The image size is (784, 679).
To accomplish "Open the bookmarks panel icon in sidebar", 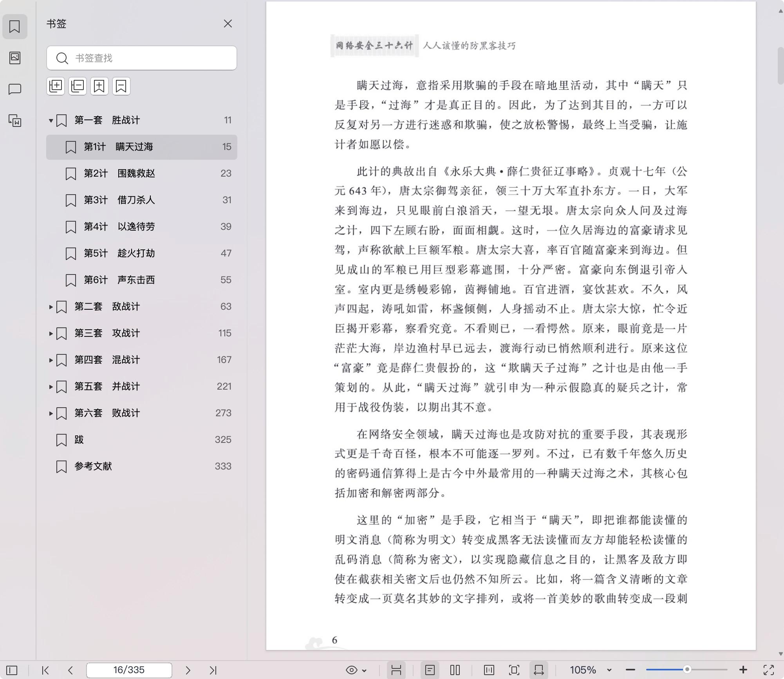I will click(15, 27).
